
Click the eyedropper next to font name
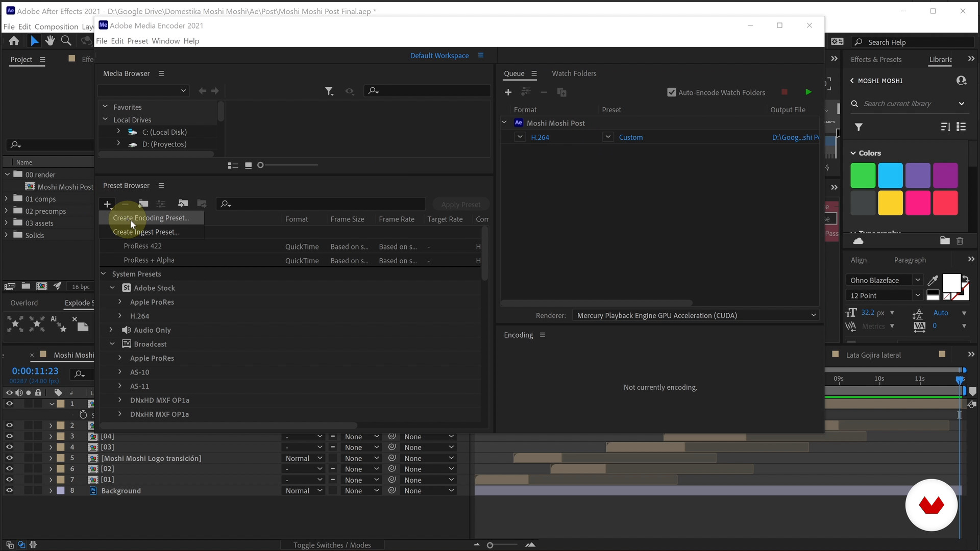[x=933, y=280]
